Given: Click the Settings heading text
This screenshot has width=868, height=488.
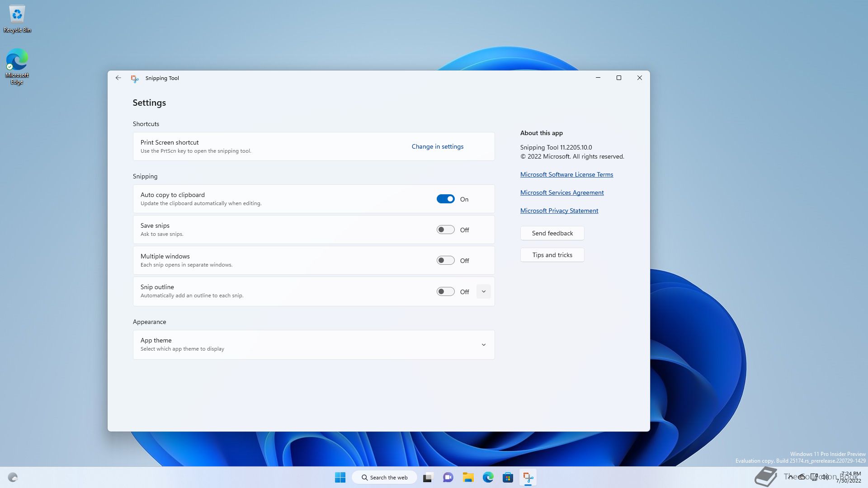Looking at the screenshot, I should point(149,103).
